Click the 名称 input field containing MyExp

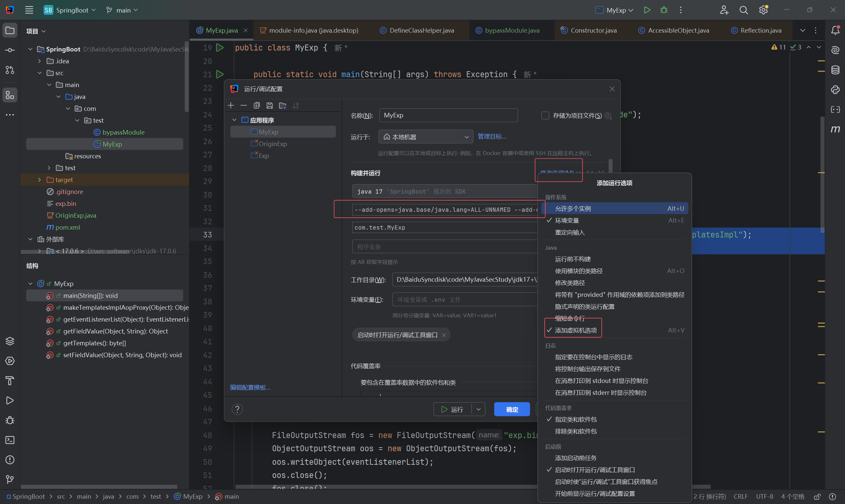tap(448, 115)
